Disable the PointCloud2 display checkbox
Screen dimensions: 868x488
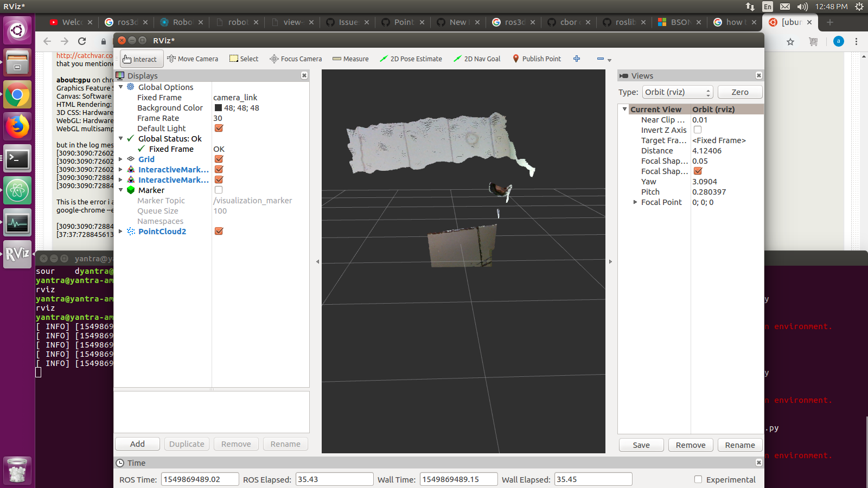219,232
